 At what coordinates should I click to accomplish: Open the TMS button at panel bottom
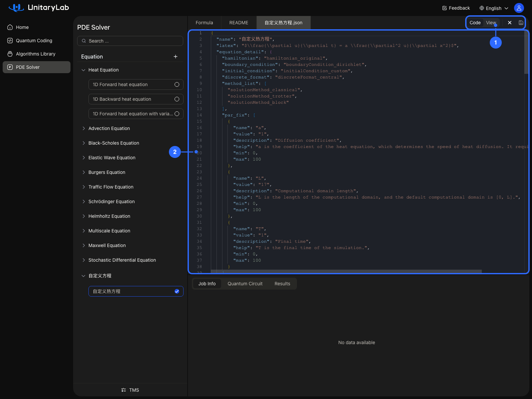[x=130, y=390]
